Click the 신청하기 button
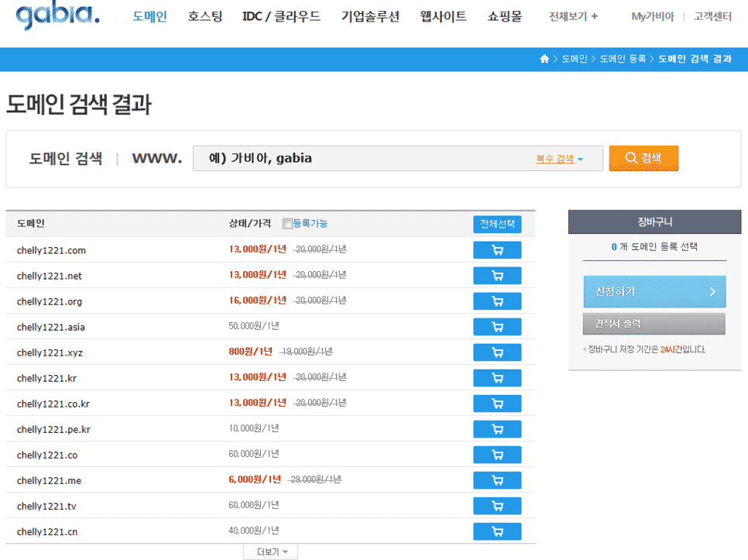 tap(654, 291)
